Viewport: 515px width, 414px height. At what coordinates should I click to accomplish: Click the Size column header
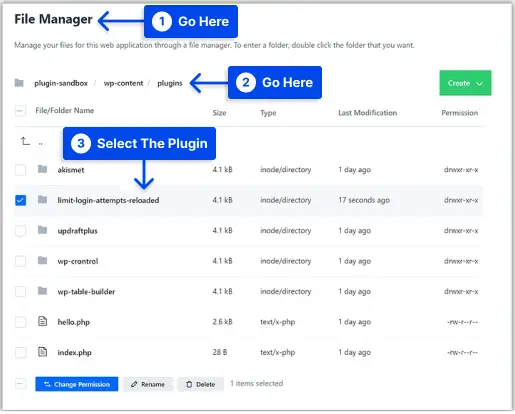[219, 113]
